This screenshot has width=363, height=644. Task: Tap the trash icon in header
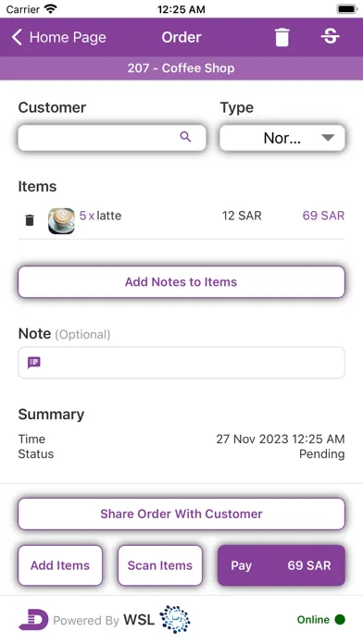coord(282,37)
